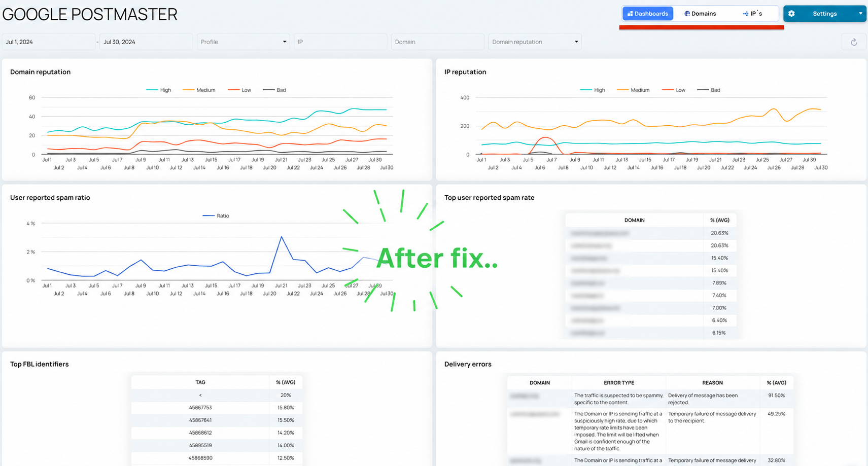The height and width of the screenshot is (466, 868).
Task: Click the IP reputation chart title
Action: pos(465,72)
